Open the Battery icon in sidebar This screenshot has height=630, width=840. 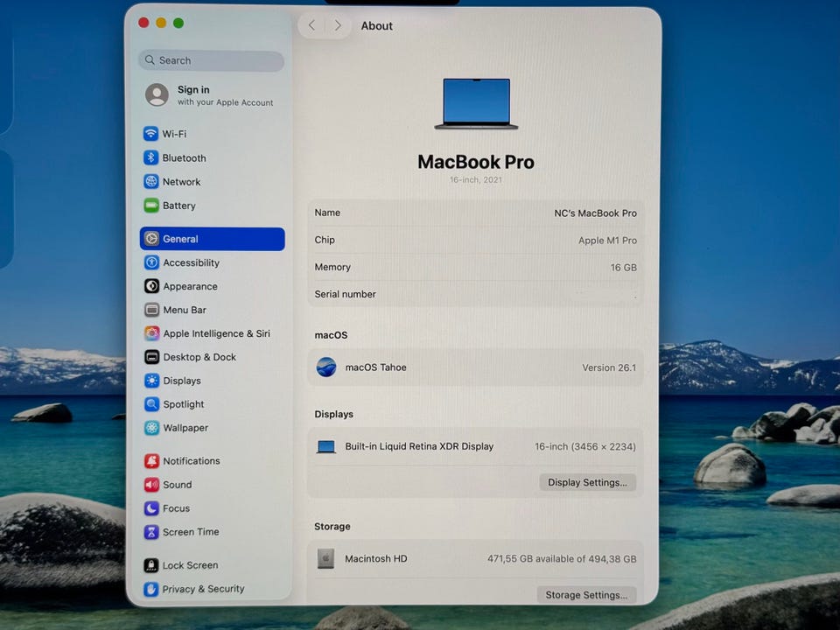(x=151, y=205)
